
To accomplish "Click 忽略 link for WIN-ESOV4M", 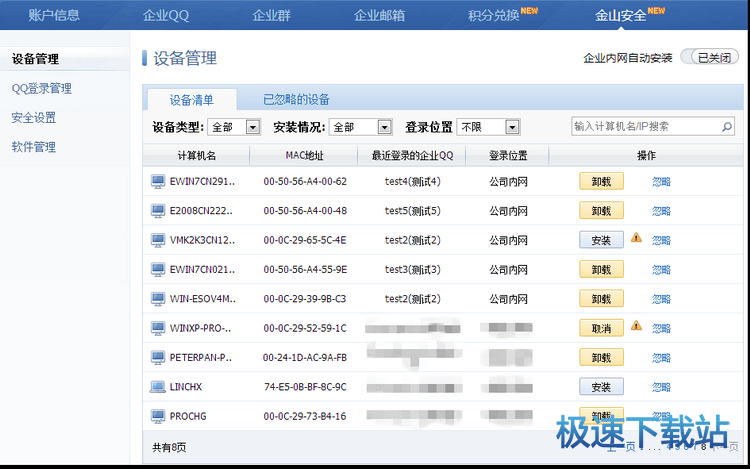I will coord(662,299).
